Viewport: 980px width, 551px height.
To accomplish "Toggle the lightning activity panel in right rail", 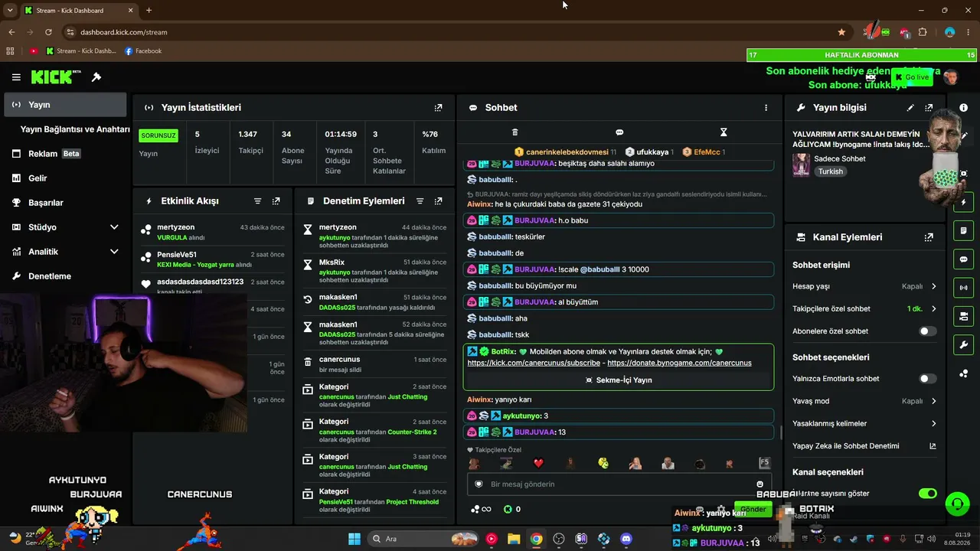I will [964, 203].
